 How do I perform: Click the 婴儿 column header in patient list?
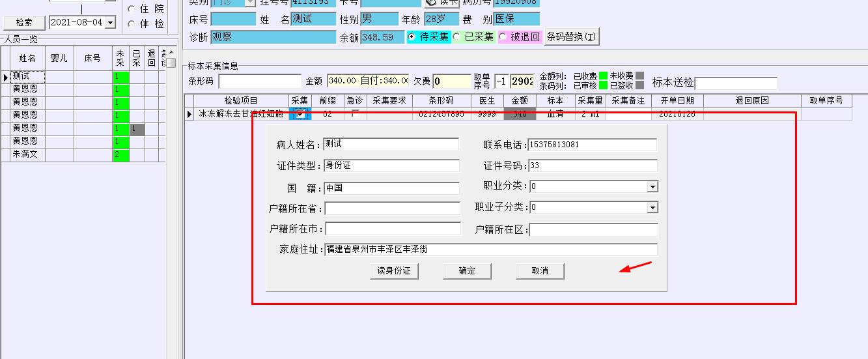point(59,58)
